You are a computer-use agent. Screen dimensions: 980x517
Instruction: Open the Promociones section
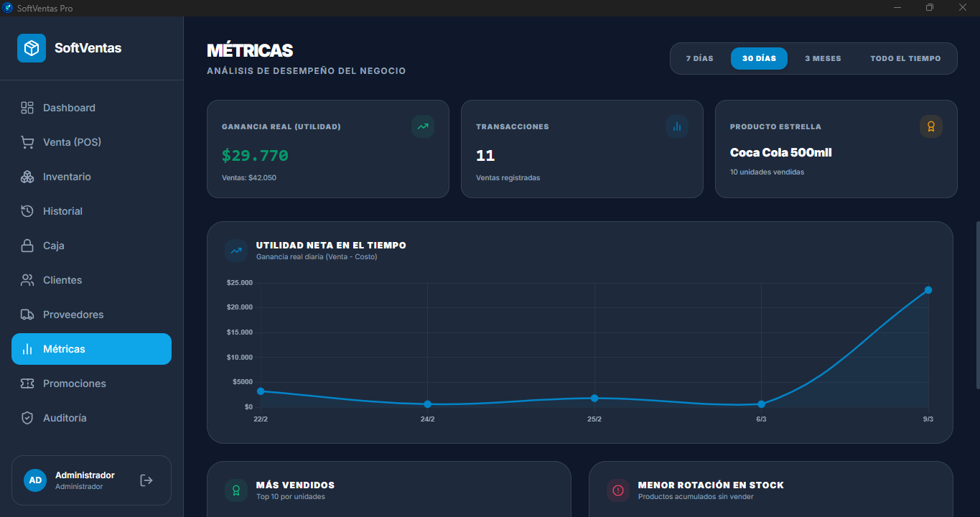(x=73, y=383)
